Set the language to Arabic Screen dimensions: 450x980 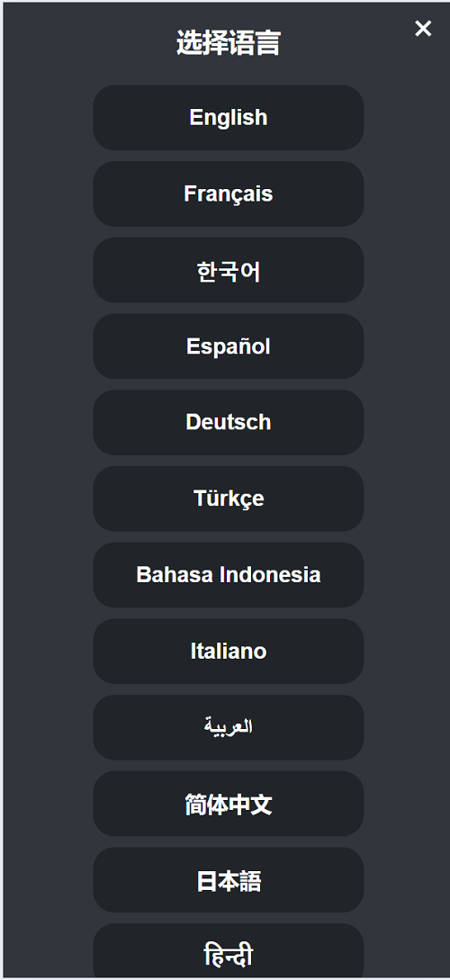(x=228, y=727)
